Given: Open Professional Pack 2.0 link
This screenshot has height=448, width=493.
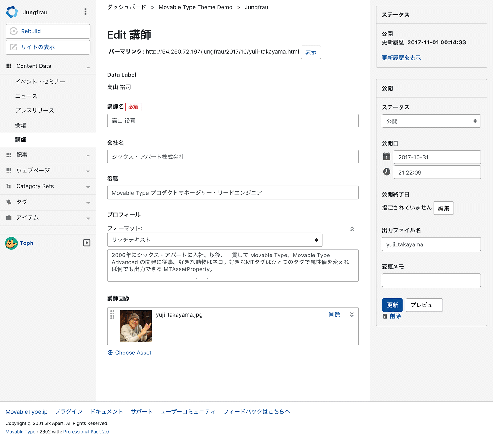Looking at the screenshot, I should click(x=86, y=432).
